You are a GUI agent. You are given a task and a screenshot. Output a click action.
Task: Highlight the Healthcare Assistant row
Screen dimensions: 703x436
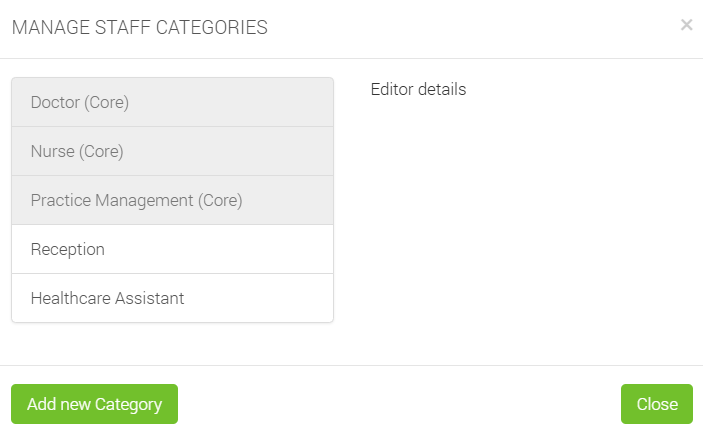(172, 298)
